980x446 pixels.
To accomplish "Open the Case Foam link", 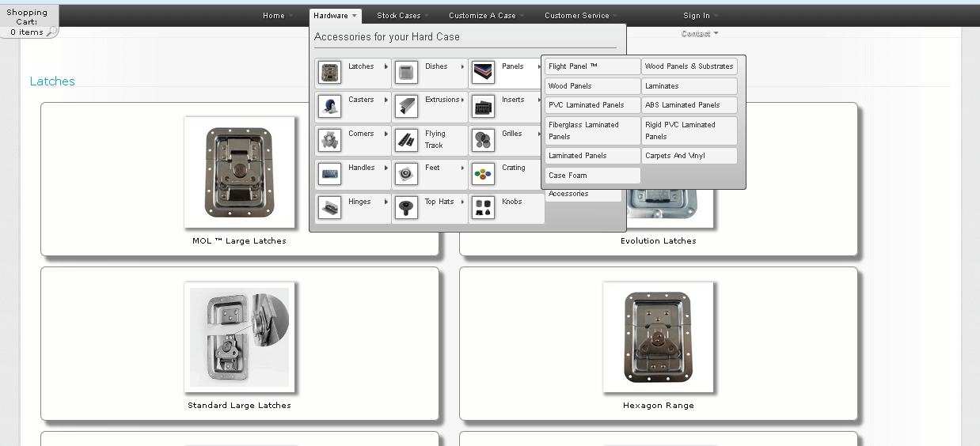I will click(x=592, y=176).
